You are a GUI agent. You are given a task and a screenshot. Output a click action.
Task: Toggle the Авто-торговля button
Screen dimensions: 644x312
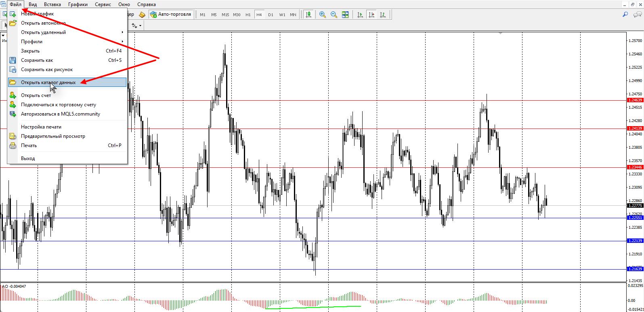(170, 15)
